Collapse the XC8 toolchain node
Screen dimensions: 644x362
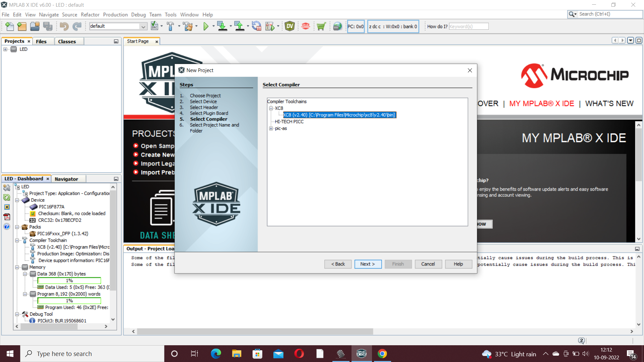coord(271,108)
